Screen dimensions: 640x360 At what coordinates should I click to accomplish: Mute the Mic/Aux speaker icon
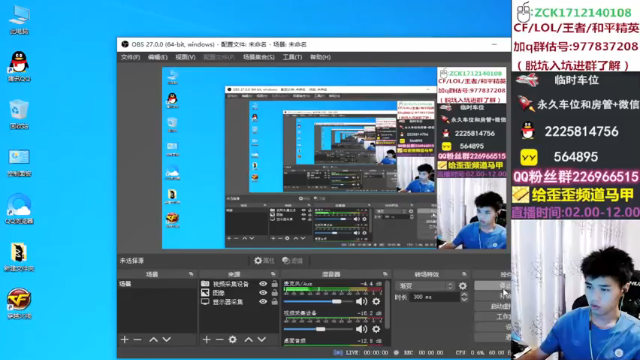pos(361,302)
